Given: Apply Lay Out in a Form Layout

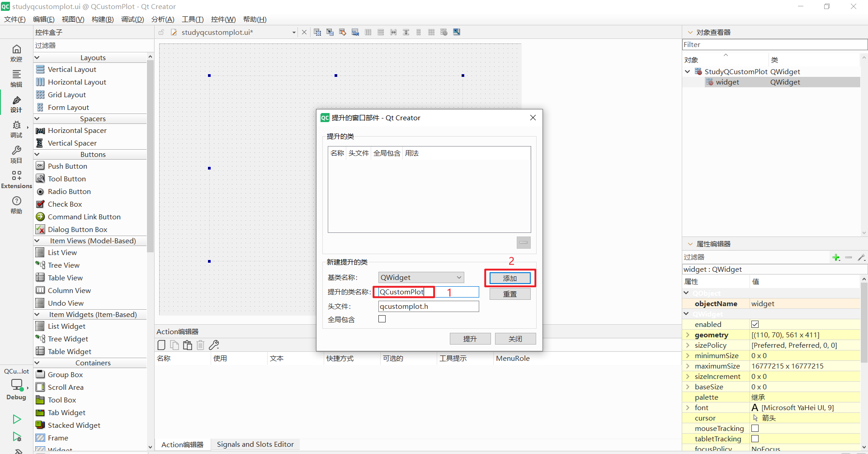Looking at the screenshot, I should [x=419, y=32].
